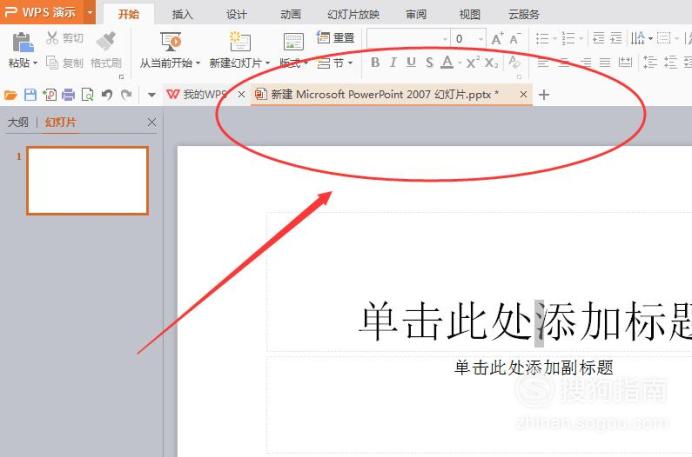Click the text direction icon
The width and height of the screenshot is (692, 457).
pos(637,38)
